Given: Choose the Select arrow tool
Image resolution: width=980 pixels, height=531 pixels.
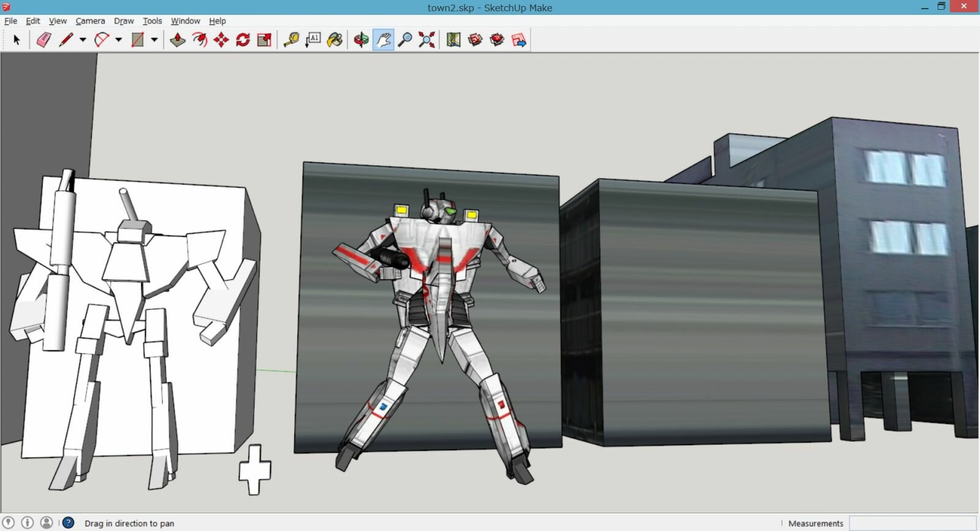Looking at the screenshot, I should click(17, 40).
